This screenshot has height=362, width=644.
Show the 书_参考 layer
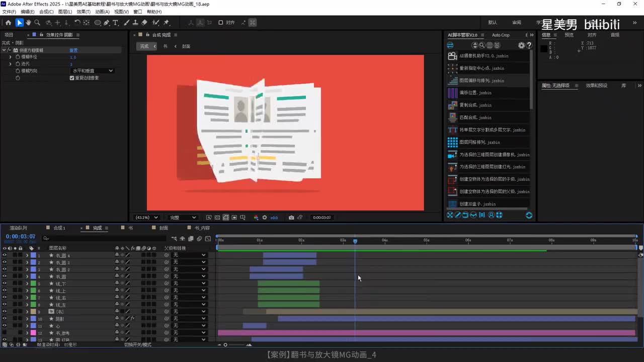click(5, 333)
